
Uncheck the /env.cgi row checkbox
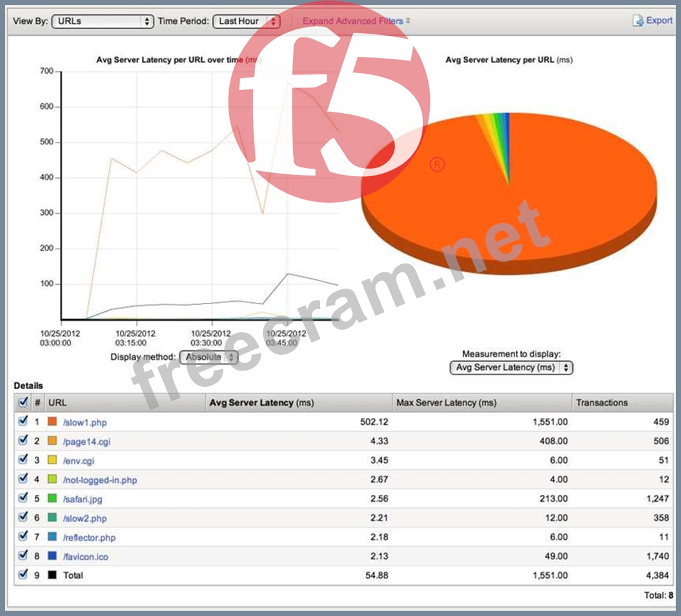[x=23, y=460]
